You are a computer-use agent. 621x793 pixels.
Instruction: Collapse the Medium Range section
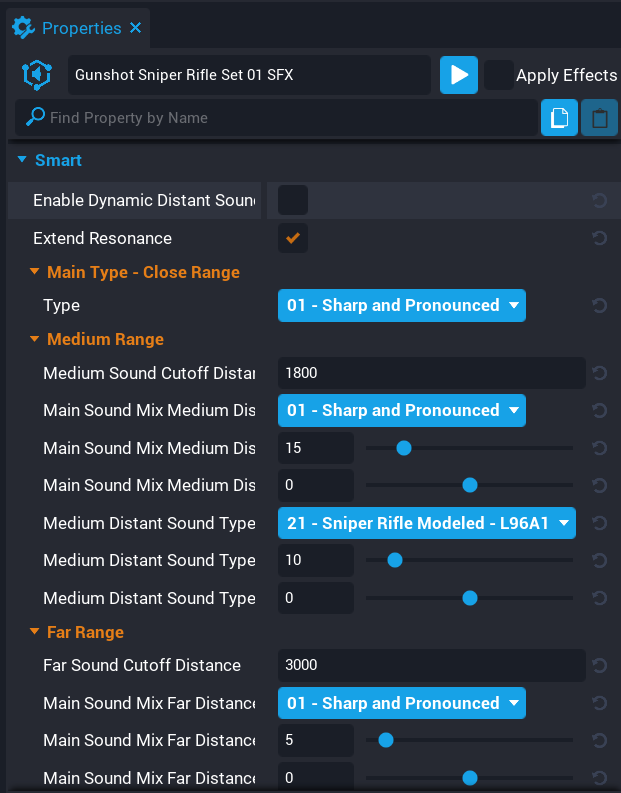click(35, 340)
